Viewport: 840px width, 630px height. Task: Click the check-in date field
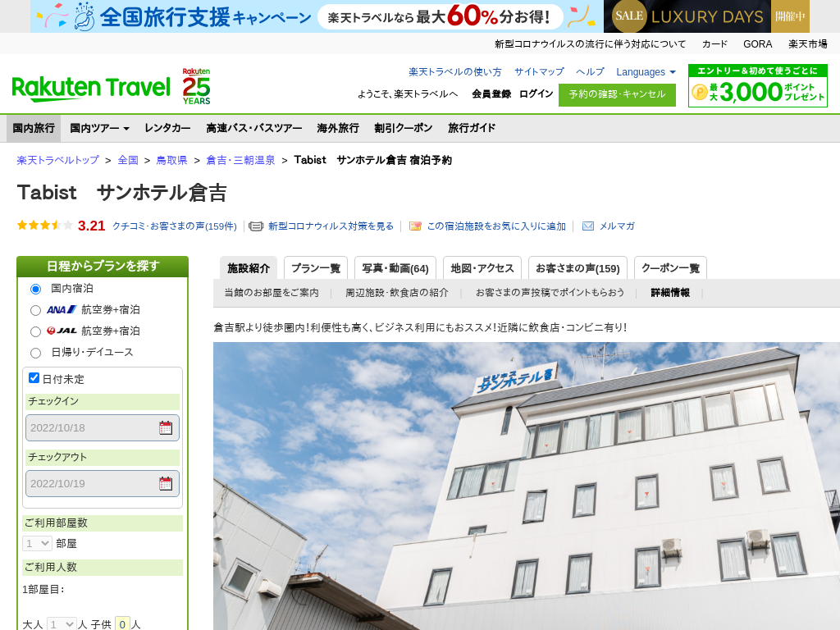pos(103,427)
